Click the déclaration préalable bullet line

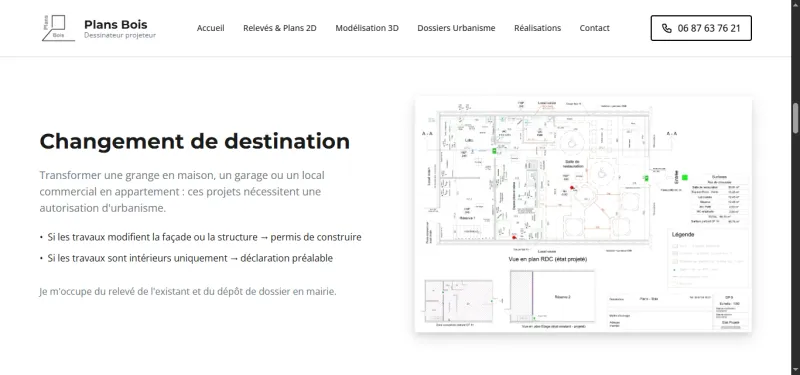[186, 258]
